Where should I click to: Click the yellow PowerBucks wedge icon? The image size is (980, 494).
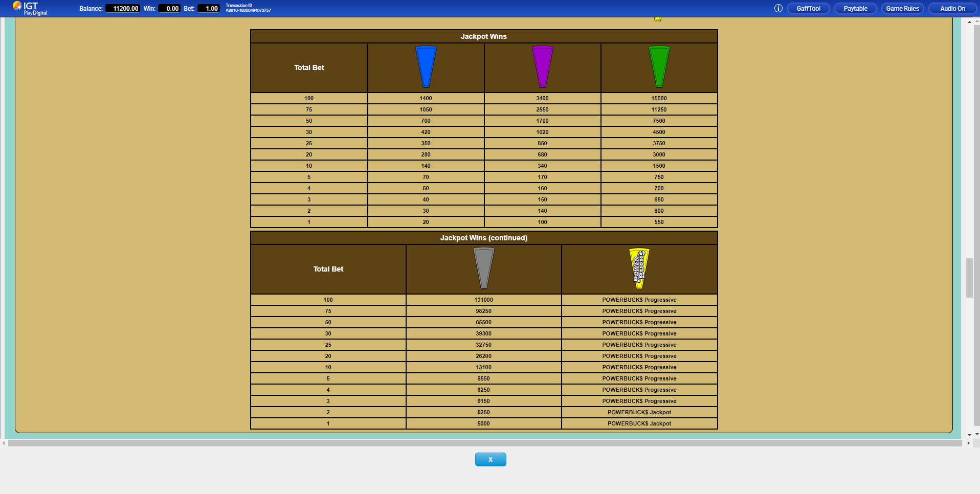tap(639, 268)
